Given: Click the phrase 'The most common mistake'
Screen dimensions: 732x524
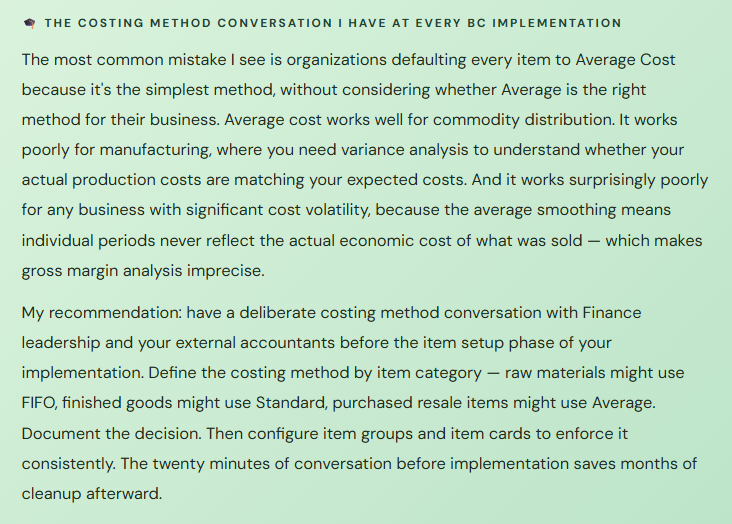Looking at the screenshot, I should point(111,60).
